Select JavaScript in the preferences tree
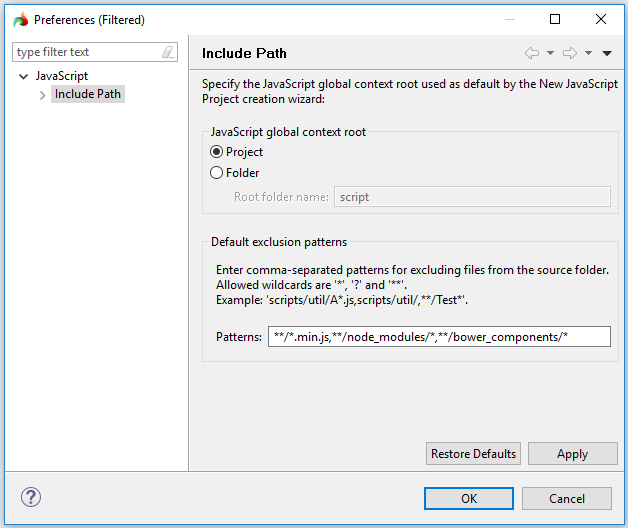Viewport: 628px width, 528px height. tap(62, 76)
